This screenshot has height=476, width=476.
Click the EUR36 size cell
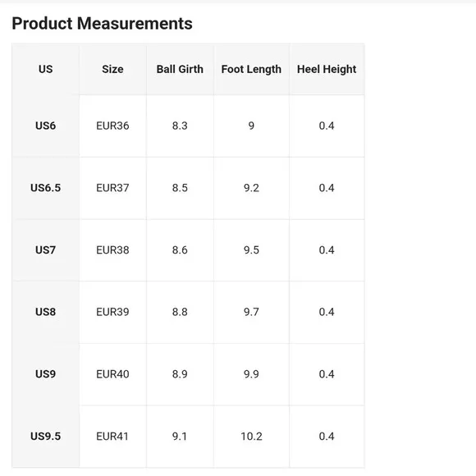point(112,126)
